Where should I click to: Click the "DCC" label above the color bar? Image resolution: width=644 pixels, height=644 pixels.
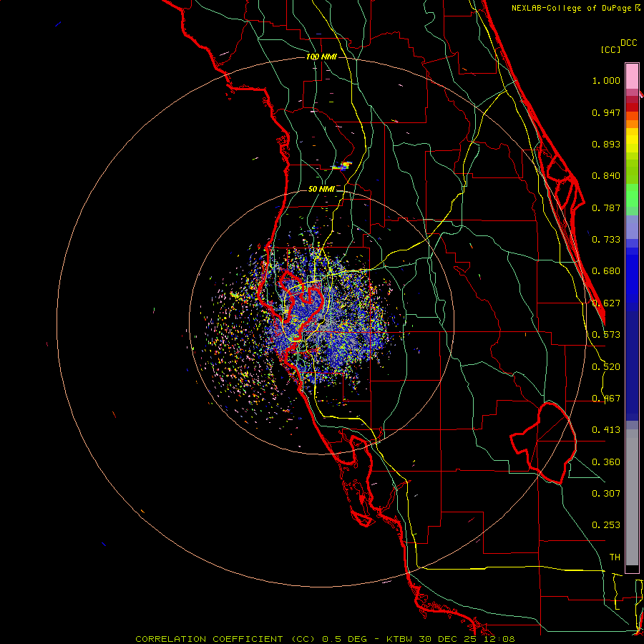coord(628,43)
